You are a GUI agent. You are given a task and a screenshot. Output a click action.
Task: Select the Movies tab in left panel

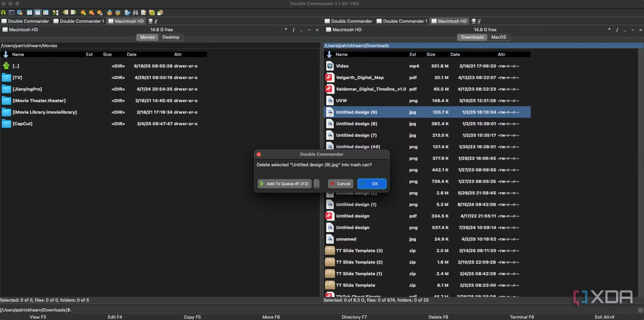pyautogui.click(x=147, y=37)
